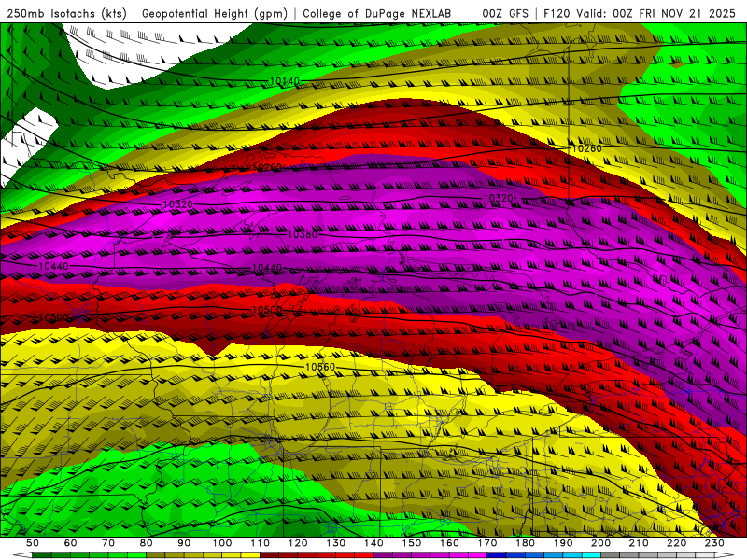The width and height of the screenshot is (747, 560).
Task: Click the legend value 180
Action: coord(525,543)
